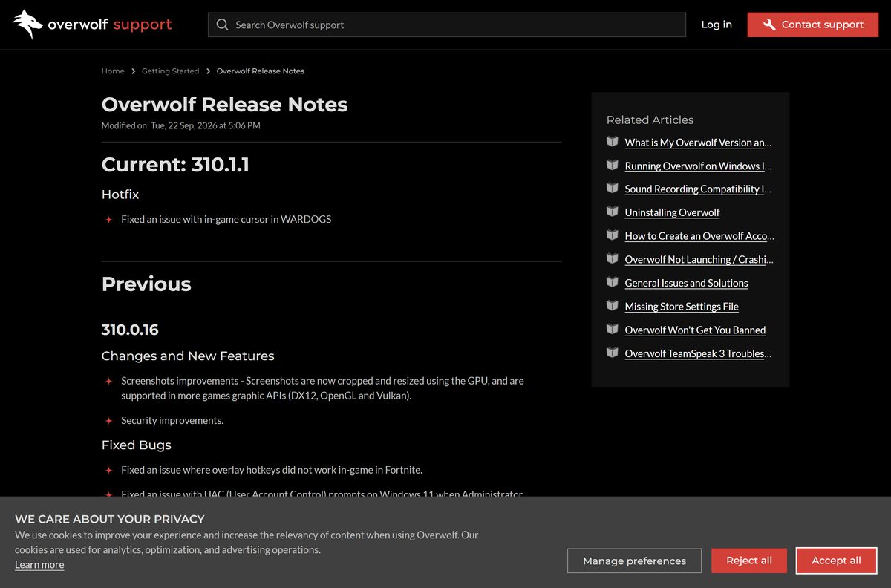Click the Changes and New Features heading

pos(188,356)
